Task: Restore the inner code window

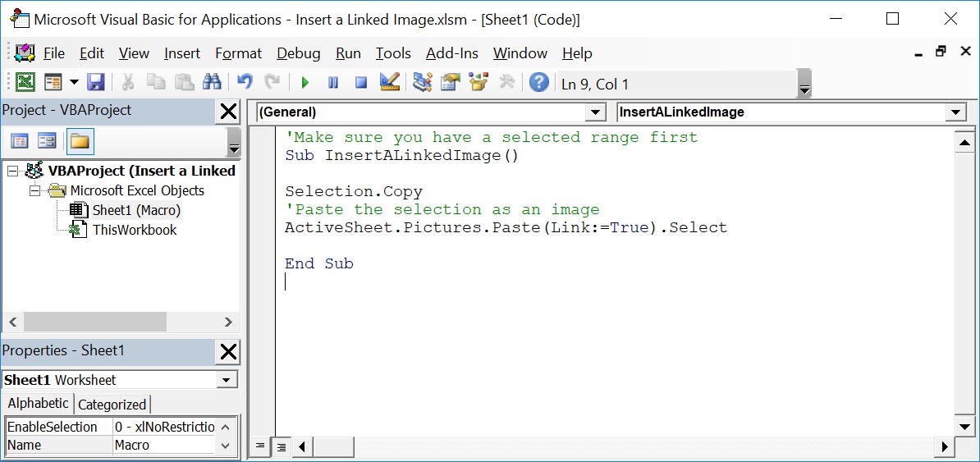Action: (941, 52)
